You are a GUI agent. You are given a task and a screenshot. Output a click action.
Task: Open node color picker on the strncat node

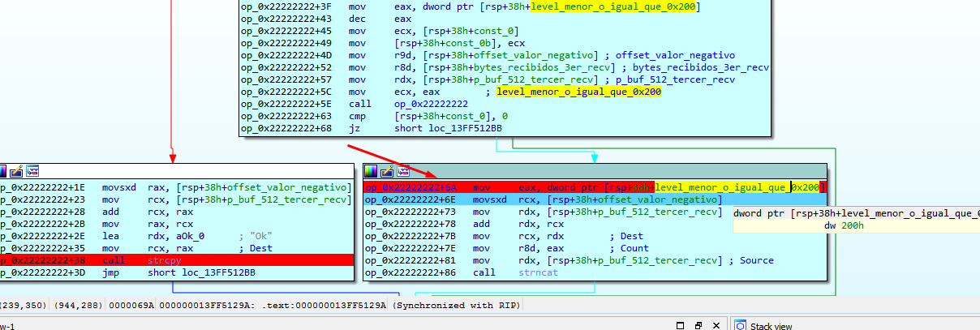[x=370, y=171]
